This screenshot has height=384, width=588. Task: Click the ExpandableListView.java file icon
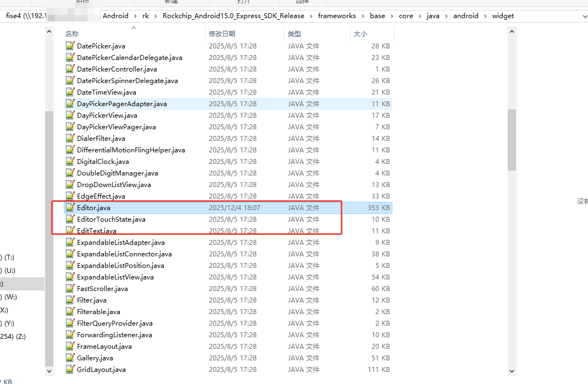[x=70, y=277]
